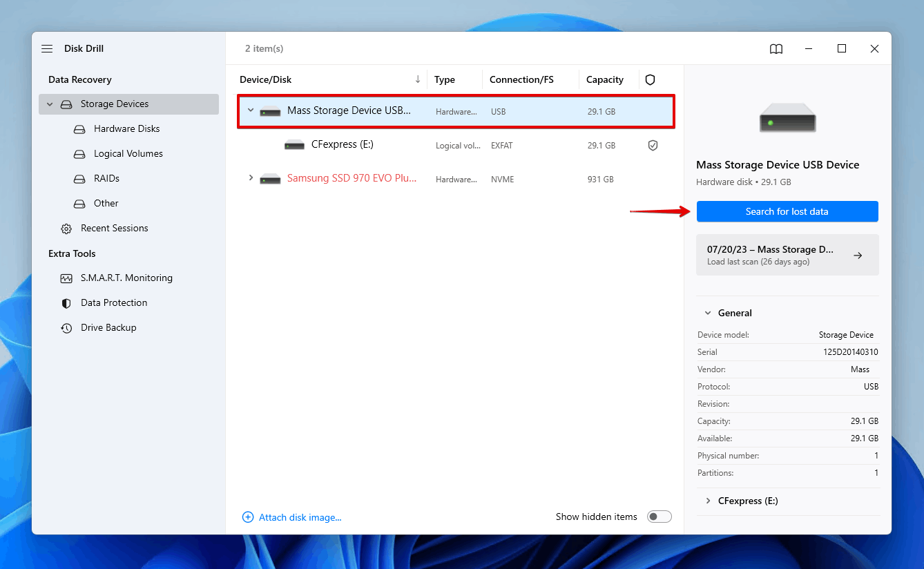
Task: Expand the Samsung SSD 970 EVO Plus row
Action: pyautogui.click(x=251, y=178)
